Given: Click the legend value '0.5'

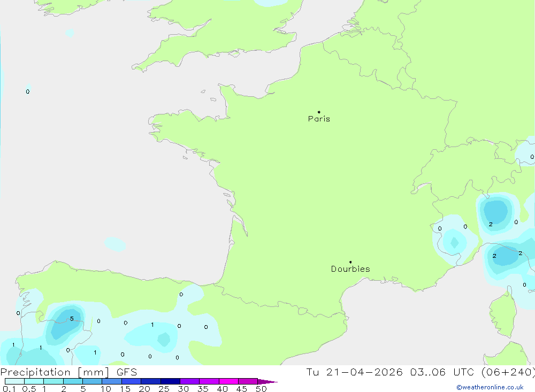Looking at the screenshot, I should point(29,389).
